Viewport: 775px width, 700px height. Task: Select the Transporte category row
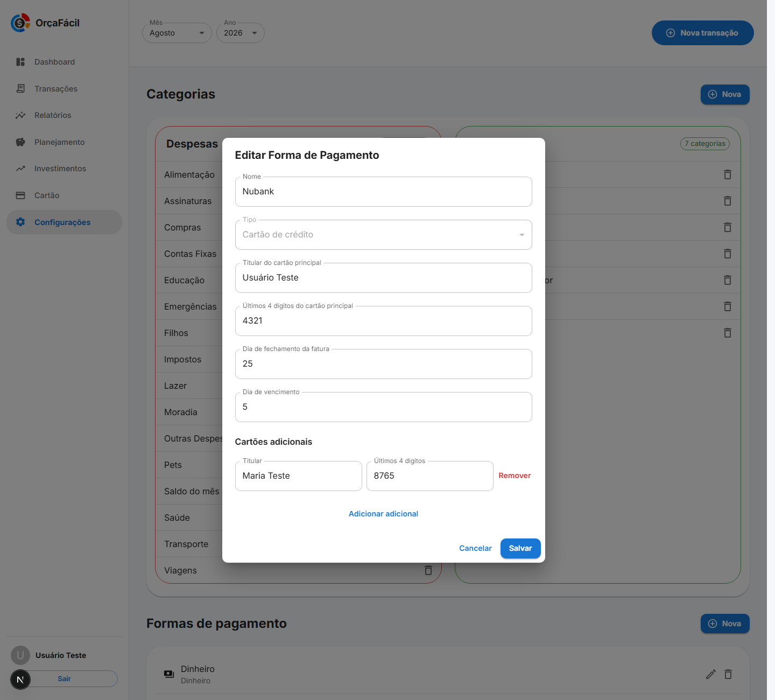coord(189,544)
